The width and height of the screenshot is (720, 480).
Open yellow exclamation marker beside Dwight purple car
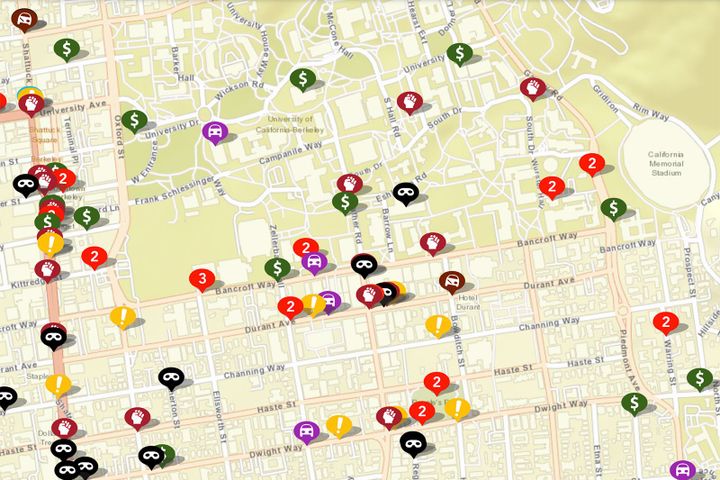pos(339,426)
